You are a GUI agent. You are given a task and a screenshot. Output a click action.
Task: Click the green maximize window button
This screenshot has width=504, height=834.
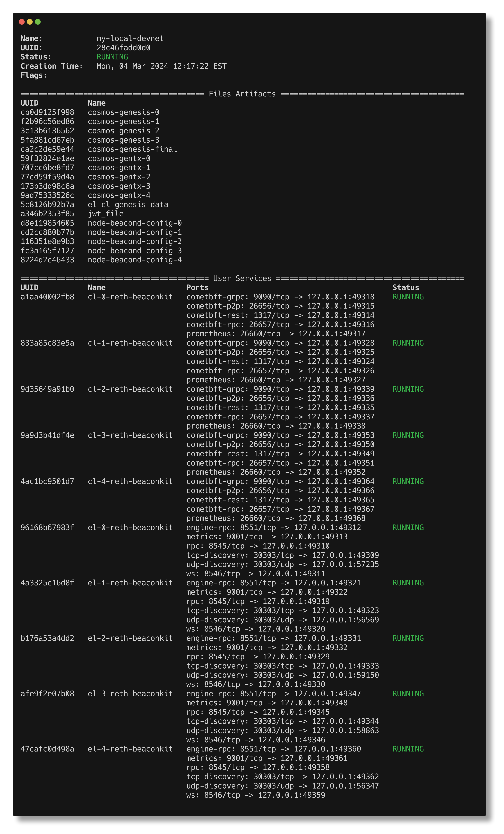click(x=38, y=22)
